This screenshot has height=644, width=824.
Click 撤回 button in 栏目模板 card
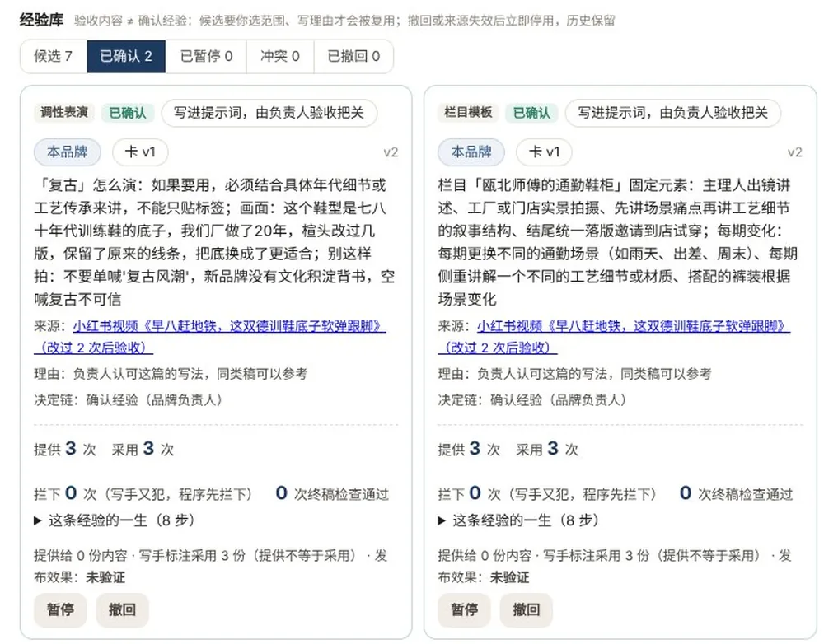[x=527, y=610]
